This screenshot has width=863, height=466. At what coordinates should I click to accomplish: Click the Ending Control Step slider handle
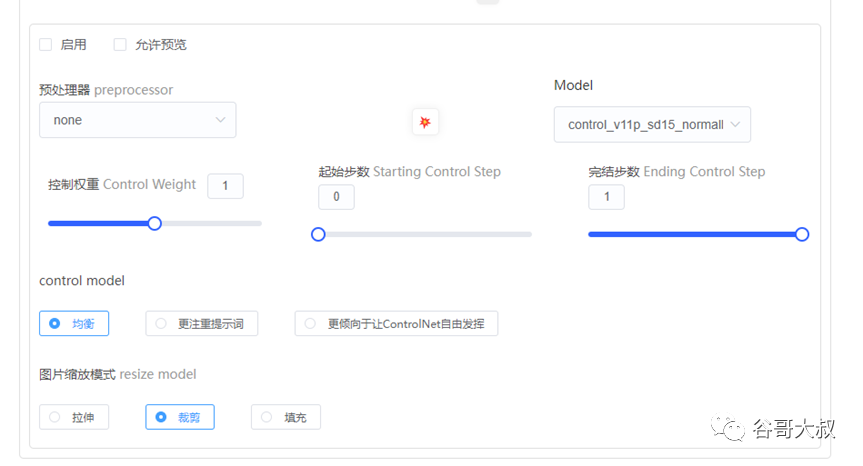(802, 234)
